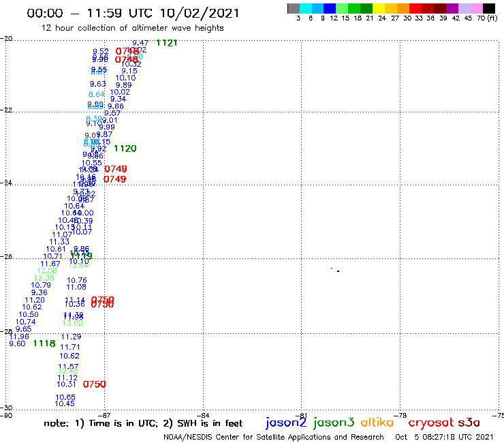Select the pink swatch in the legend
The height and width of the screenshot is (443, 504).
click(476, 8)
